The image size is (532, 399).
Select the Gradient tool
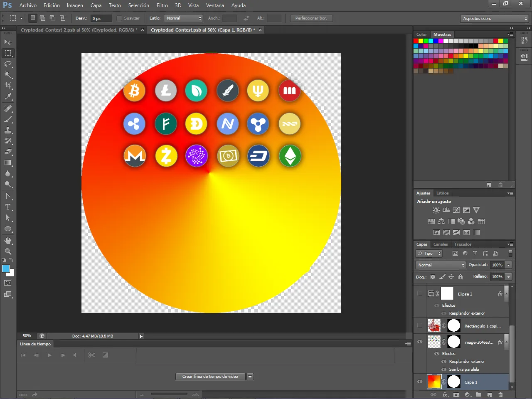[x=8, y=163]
